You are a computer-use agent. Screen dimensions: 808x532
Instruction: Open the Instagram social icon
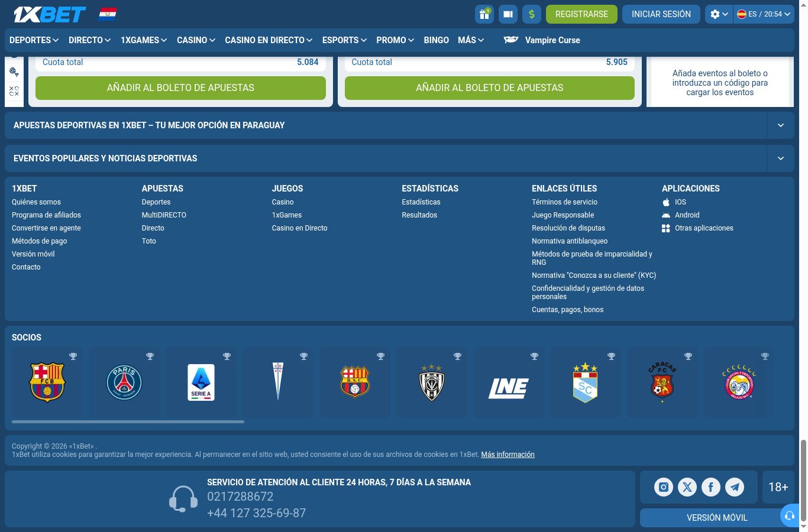click(664, 487)
